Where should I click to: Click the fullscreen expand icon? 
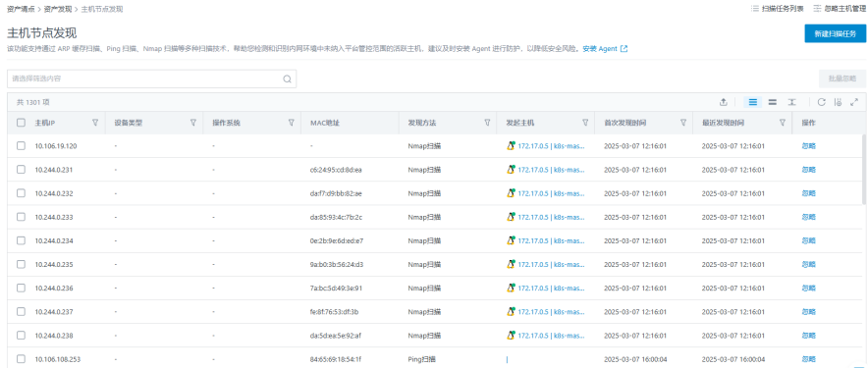[x=854, y=102]
